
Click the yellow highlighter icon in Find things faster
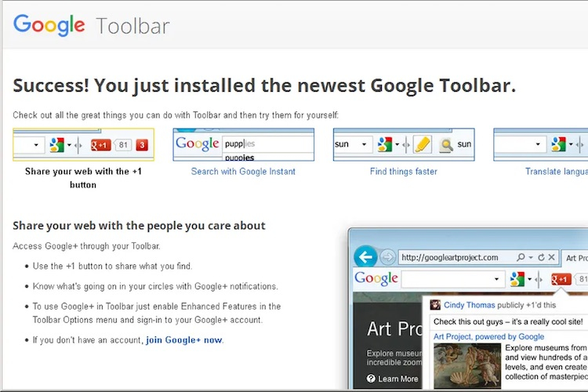click(x=423, y=145)
